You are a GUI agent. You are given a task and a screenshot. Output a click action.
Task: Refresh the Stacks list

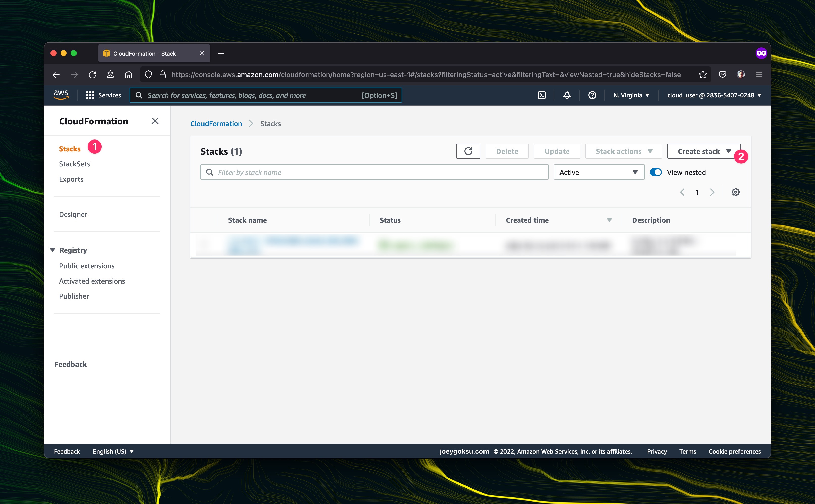(468, 151)
